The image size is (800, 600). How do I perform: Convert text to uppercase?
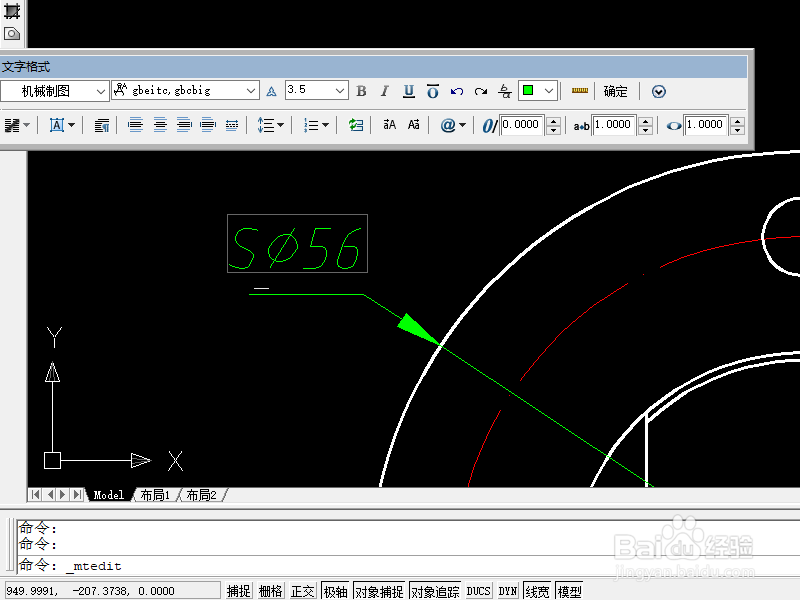click(x=389, y=125)
